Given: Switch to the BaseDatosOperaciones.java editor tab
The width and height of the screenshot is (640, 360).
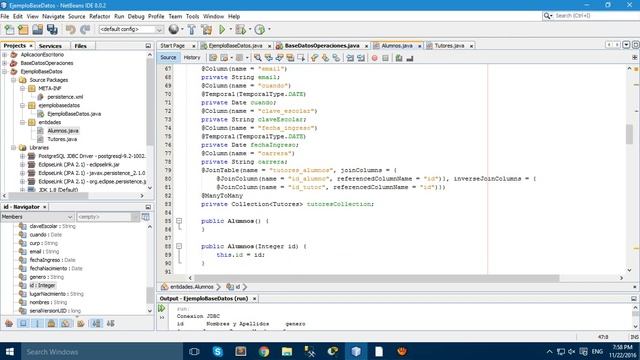Looking at the screenshot, I should click(x=322, y=46).
